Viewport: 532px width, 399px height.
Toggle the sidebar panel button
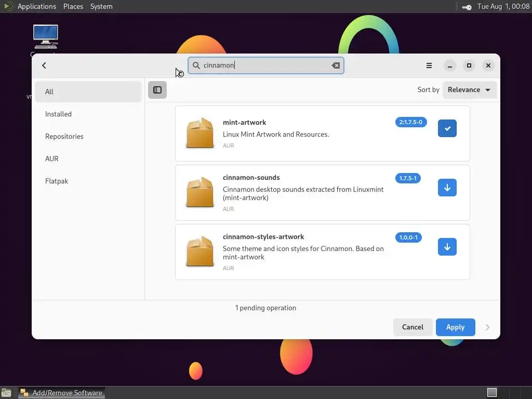pos(157,90)
